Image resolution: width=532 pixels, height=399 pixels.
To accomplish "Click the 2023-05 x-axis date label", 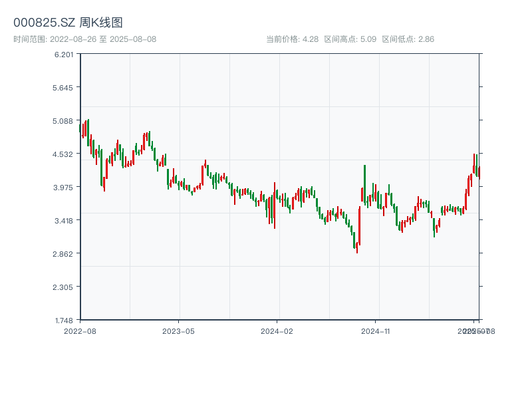I will point(178,331).
